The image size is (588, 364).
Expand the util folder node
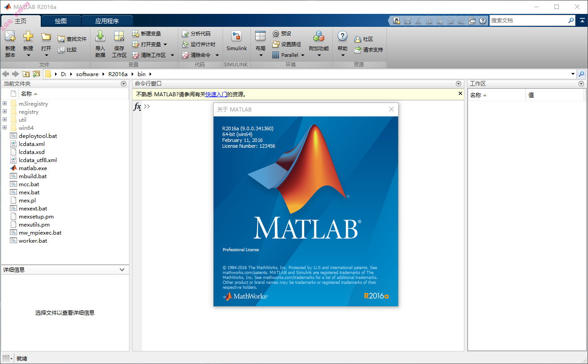(4, 120)
